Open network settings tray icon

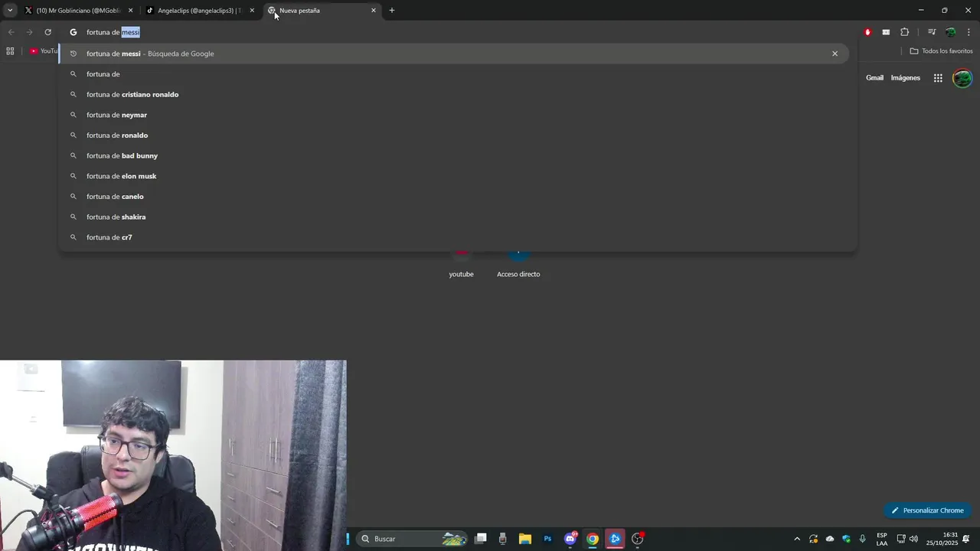(x=901, y=539)
